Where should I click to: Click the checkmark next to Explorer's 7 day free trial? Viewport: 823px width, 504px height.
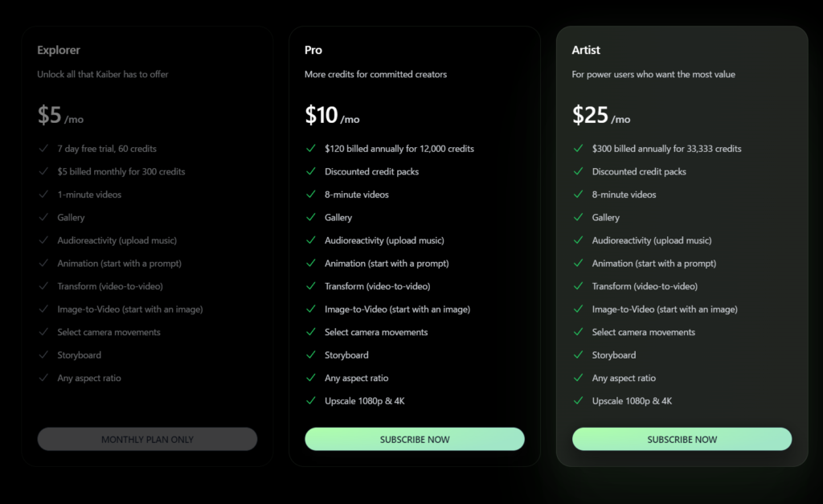[43, 149]
